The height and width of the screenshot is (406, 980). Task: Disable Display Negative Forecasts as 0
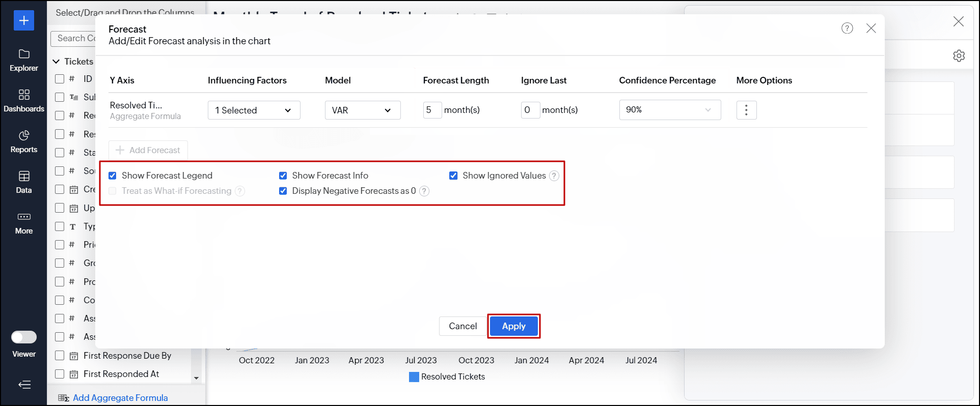pos(283,191)
